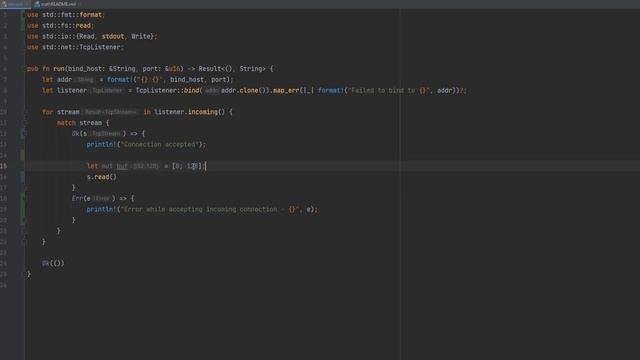The height and width of the screenshot is (360, 640).
Task: Click the 'map_err' method call
Action: (x=286, y=91)
